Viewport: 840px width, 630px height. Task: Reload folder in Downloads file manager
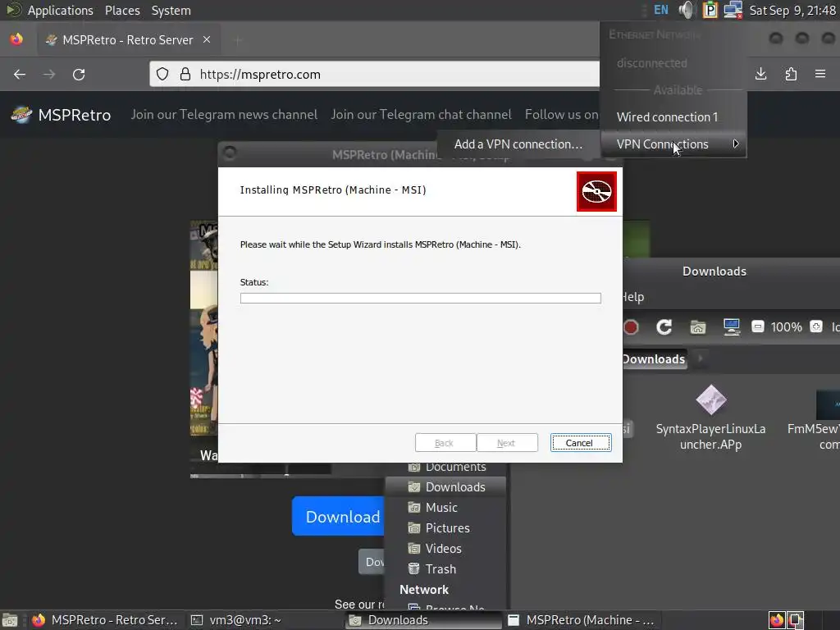point(664,326)
